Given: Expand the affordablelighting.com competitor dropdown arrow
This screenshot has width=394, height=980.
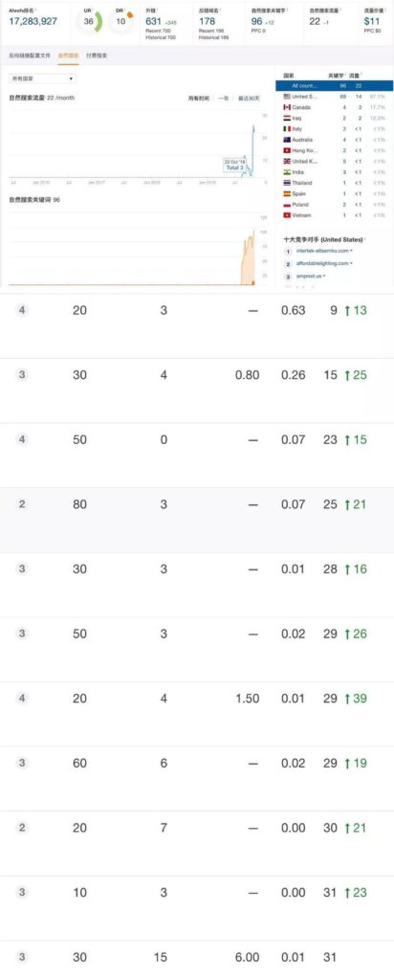Looking at the screenshot, I should (352, 263).
